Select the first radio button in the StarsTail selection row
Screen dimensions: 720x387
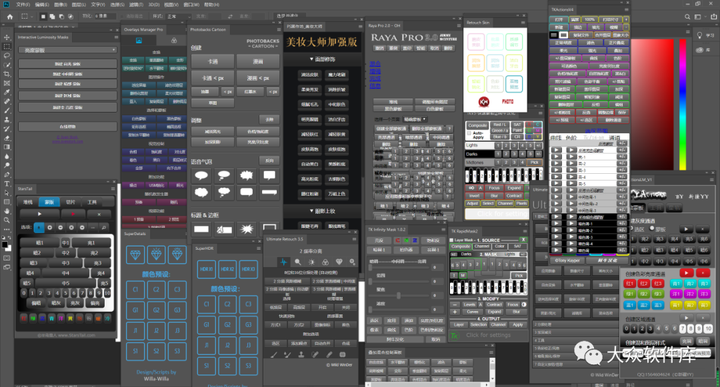pyautogui.click(x=39, y=227)
